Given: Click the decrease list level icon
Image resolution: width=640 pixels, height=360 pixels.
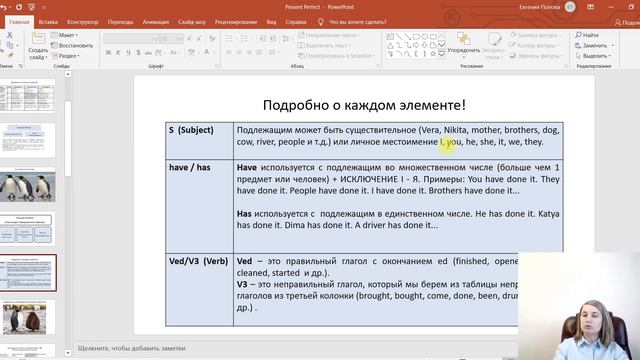Looking at the screenshot, I should (x=263, y=39).
